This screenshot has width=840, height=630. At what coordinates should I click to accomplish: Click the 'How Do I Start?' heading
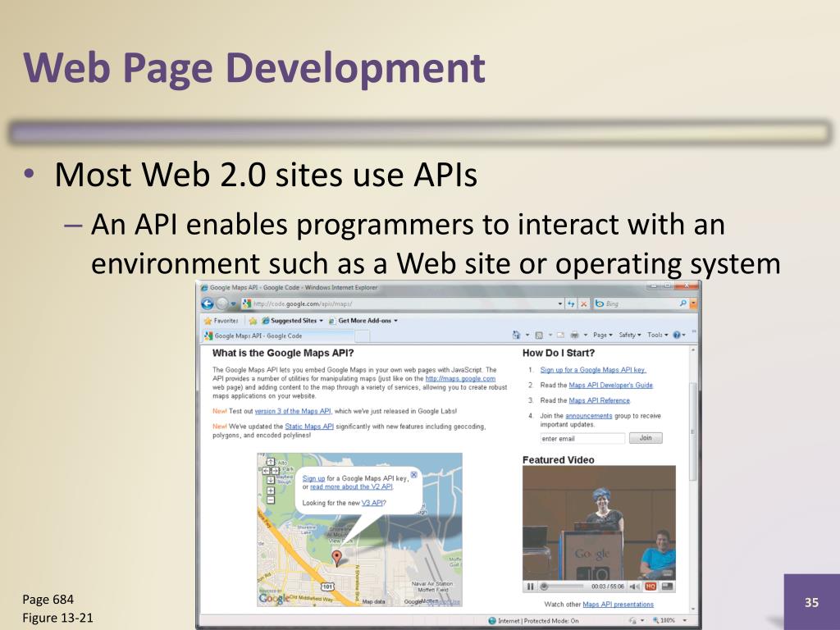click(558, 353)
